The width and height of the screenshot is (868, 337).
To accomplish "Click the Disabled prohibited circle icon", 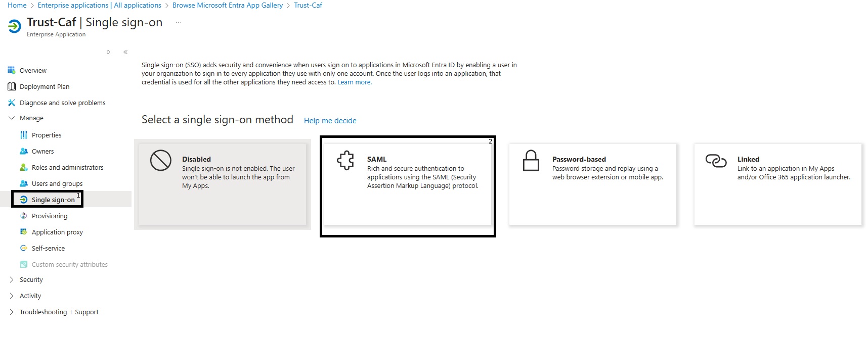I will pyautogui.click(x=160, y=161).
